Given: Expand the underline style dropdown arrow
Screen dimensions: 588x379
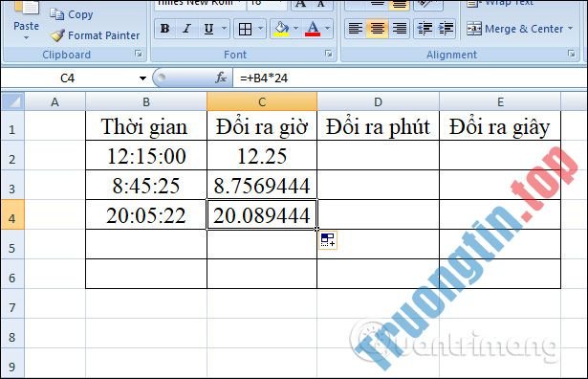Looking at the screenshot, I should (224, 29).
